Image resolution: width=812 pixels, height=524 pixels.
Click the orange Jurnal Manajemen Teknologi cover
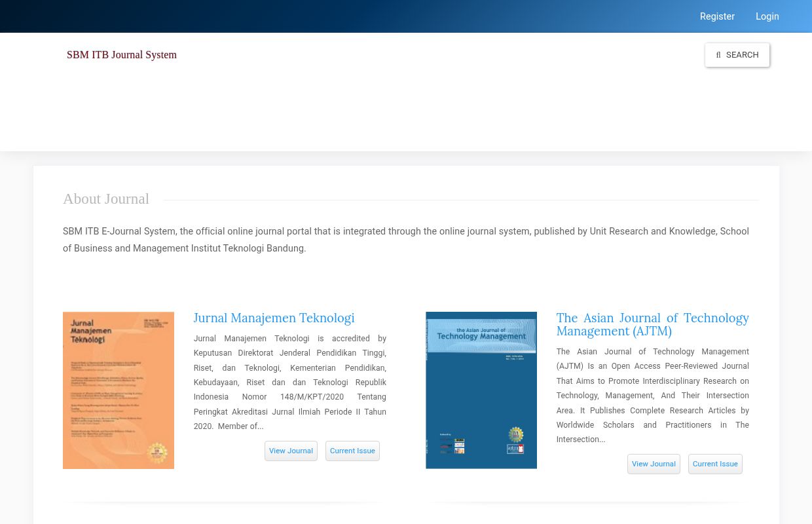(x=119, y=390)
